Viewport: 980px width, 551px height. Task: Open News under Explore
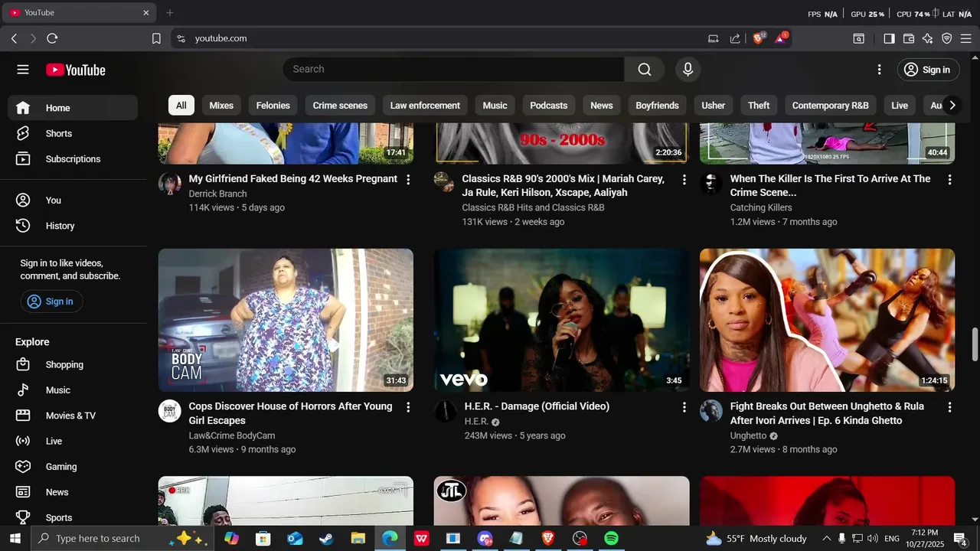pyautogui.click(x=73, y=492)
